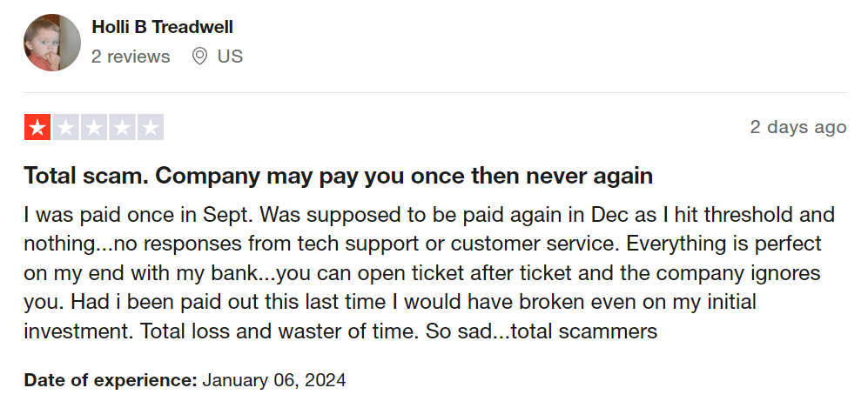The image size is (868, 408).
Task: Click the location pin icon
Action: (x=199, y=57)
